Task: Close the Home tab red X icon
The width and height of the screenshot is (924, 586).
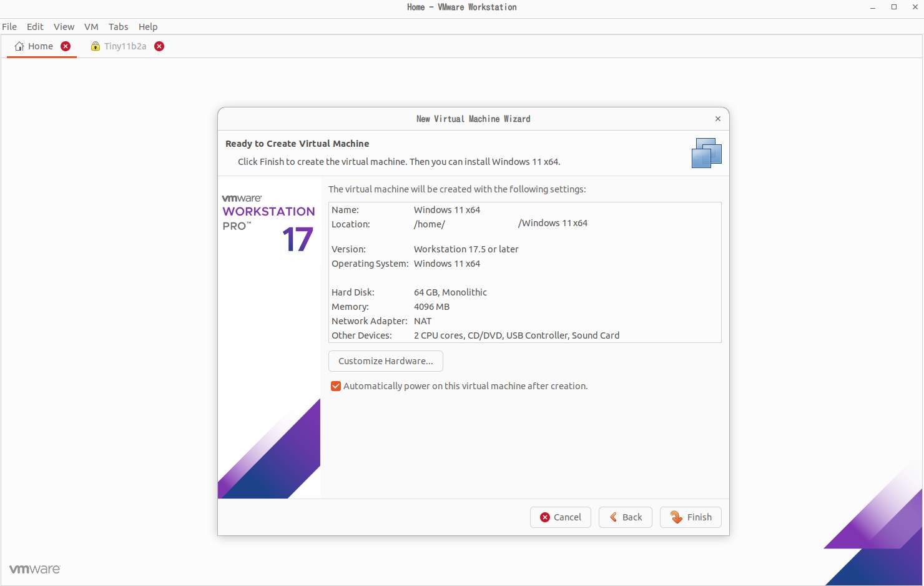Action: 66,46
